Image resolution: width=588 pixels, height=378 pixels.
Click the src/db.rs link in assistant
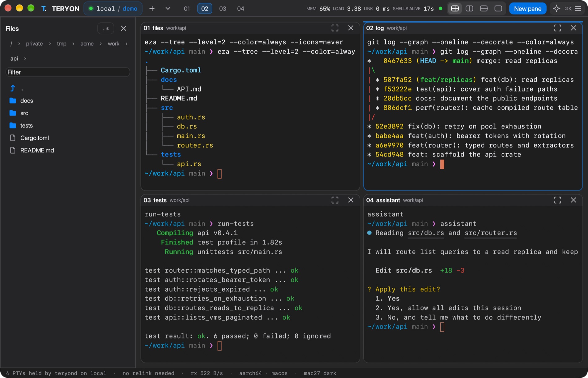click(x=426, y=233)
